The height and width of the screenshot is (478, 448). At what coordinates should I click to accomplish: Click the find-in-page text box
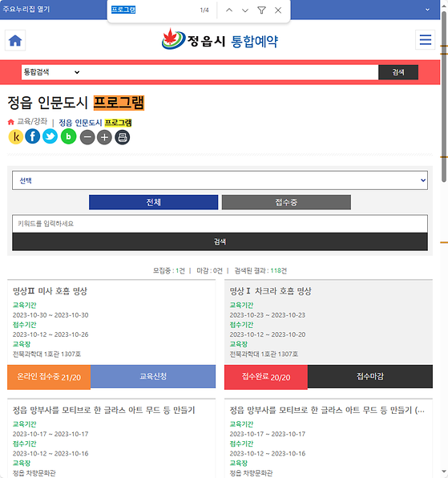pos(152,10)
